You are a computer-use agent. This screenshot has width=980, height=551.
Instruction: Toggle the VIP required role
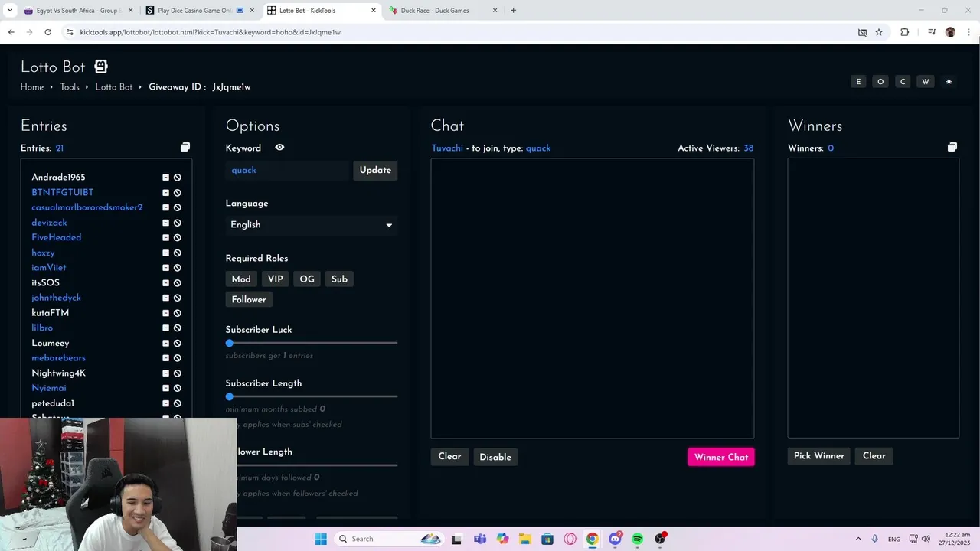coord(276,279)
